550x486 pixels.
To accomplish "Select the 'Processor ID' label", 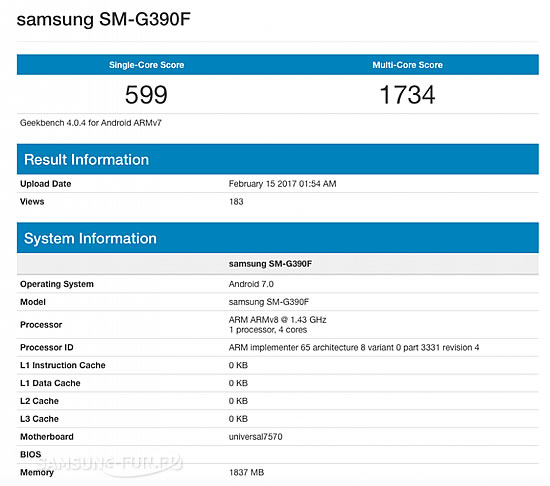I will (47, 347).
